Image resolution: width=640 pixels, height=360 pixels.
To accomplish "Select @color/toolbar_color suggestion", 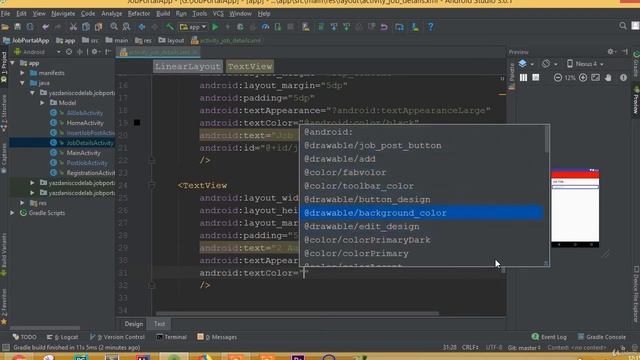I will (x=422, y=186).
